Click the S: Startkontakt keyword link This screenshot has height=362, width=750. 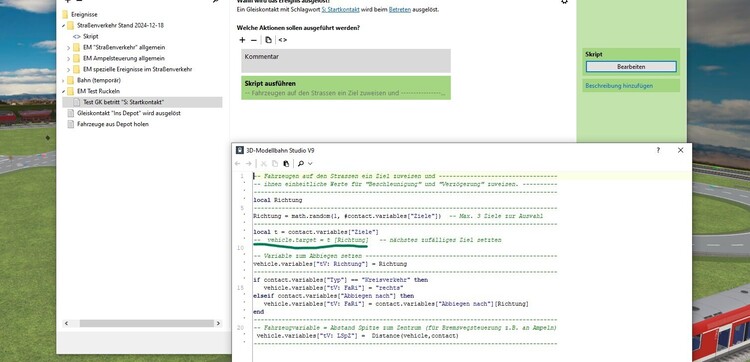coord(340,10)
